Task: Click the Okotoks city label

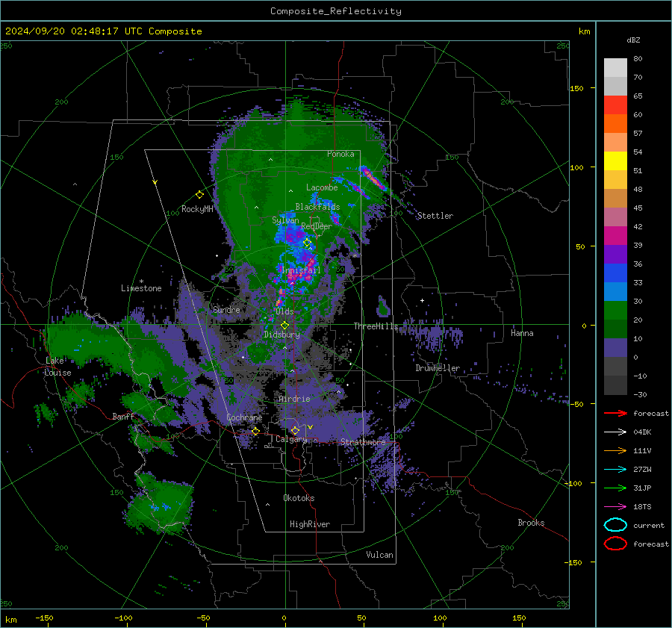Action: [299, 498]
